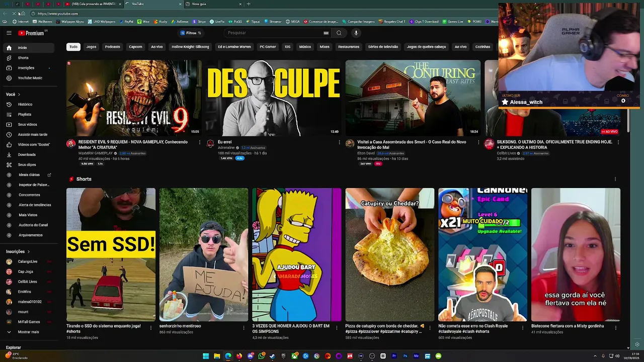Click the YouTube Premium logo
Image resolution: width=644 pixels, height=362 pixels.
pos(31,33)
